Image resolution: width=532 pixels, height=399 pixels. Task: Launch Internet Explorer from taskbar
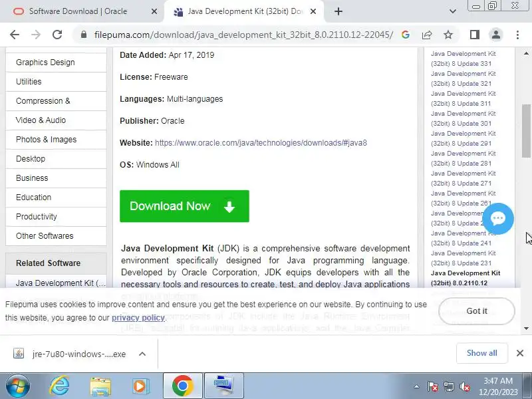point(59,386)
